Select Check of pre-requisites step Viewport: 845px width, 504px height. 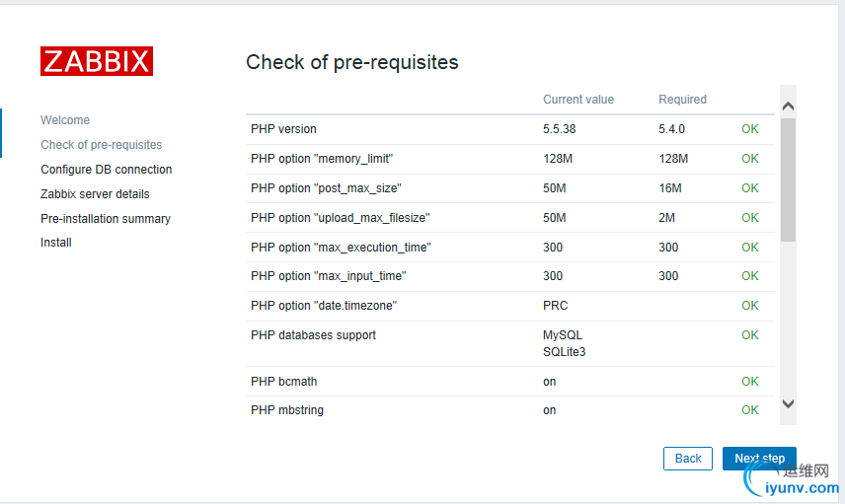(102, 145)
